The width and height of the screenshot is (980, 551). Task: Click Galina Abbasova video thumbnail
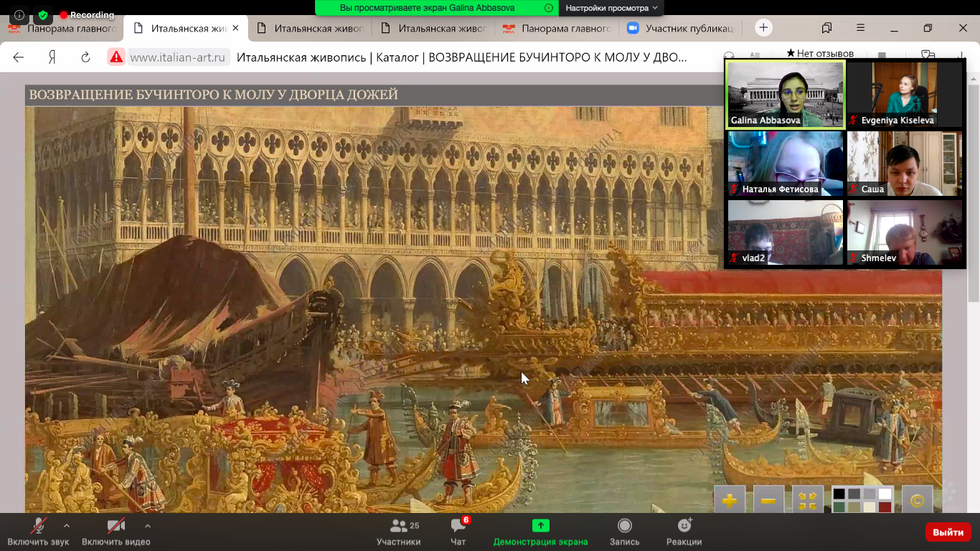click(x=786, y=94)
